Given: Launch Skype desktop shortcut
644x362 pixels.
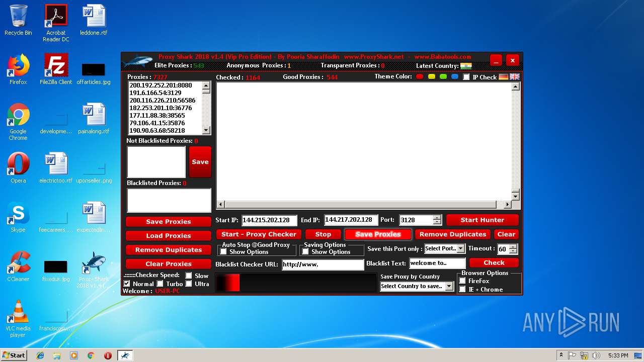Looking at the screenshot, I should point(18,217).
